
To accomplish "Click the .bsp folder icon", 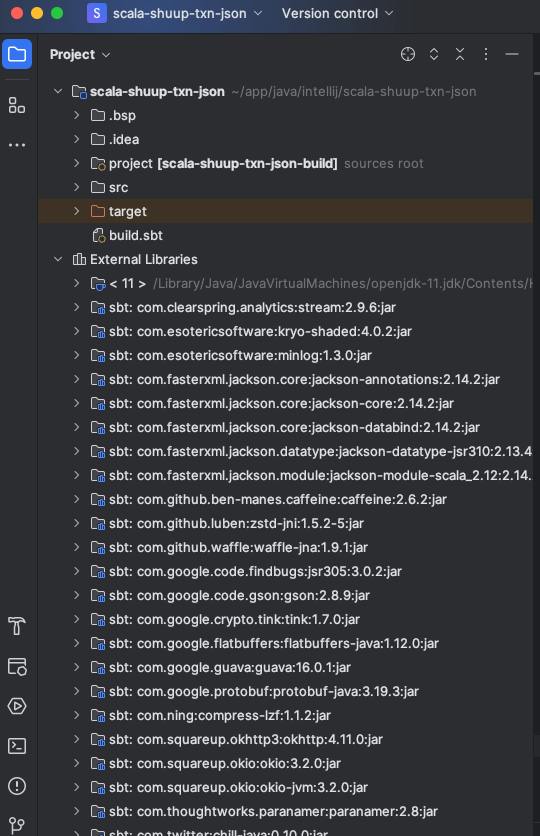I will [98, 115].
